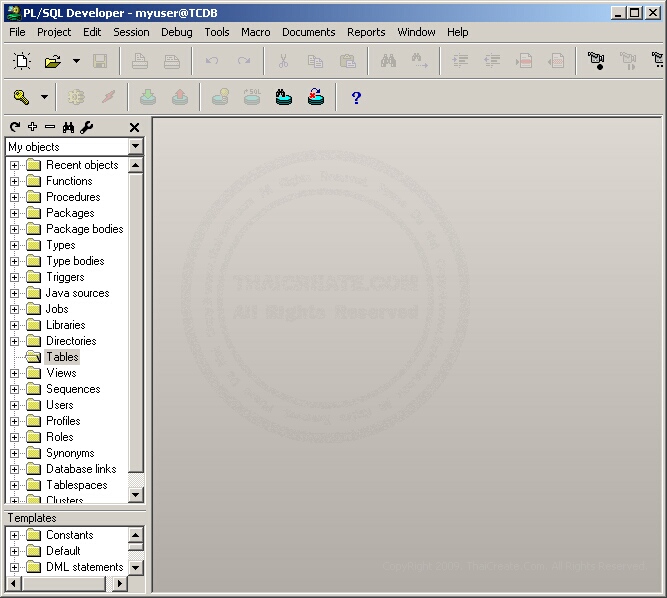The image size is (667, 598).
Task: Select the DML statements template folder
Action: tap(84, 567)
